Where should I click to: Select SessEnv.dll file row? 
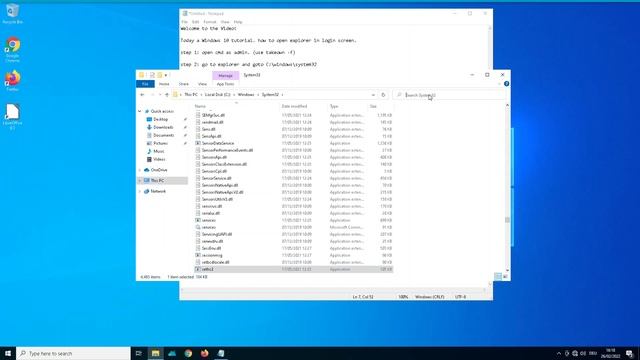293,248
